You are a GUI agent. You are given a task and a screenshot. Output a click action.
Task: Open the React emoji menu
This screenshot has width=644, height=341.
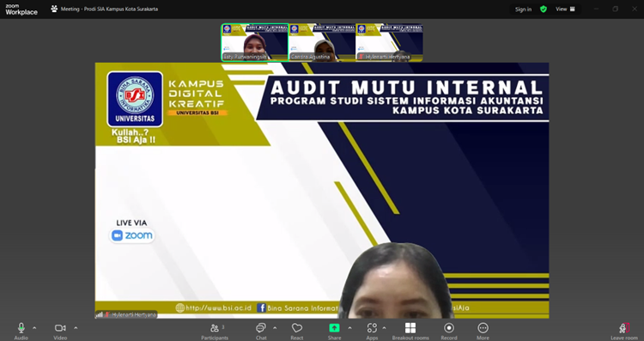pyautogui.click(x=297, y=331)
